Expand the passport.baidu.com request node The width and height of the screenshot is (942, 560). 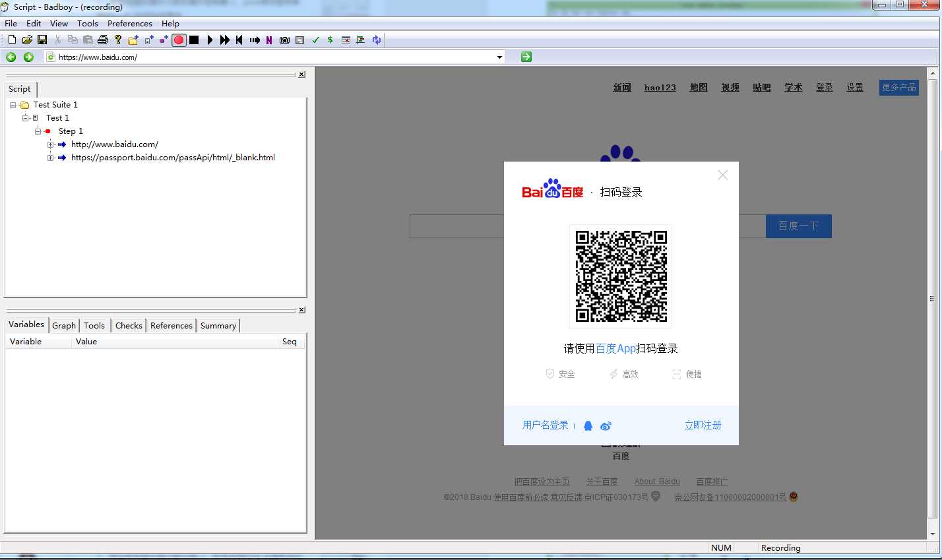(51, 158)
